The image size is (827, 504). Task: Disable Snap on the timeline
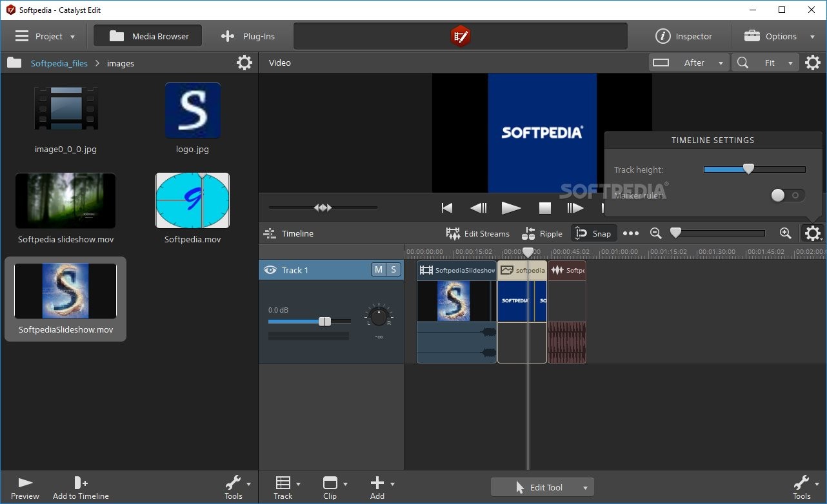click(593, 233)
